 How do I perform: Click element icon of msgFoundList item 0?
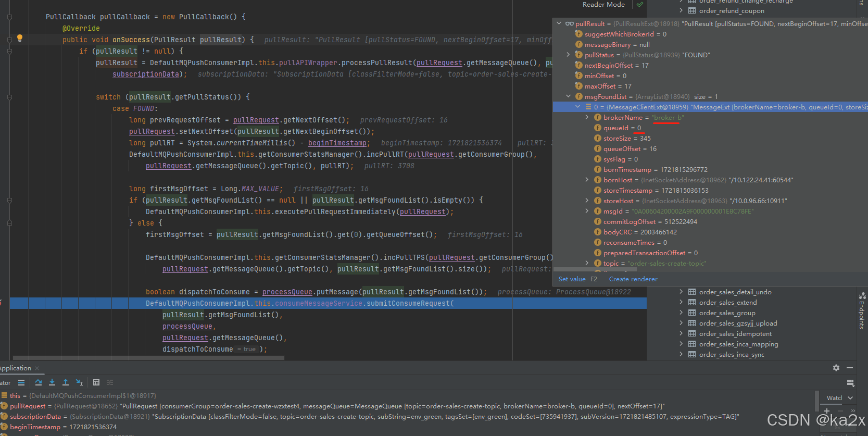[x=588, y=107]
